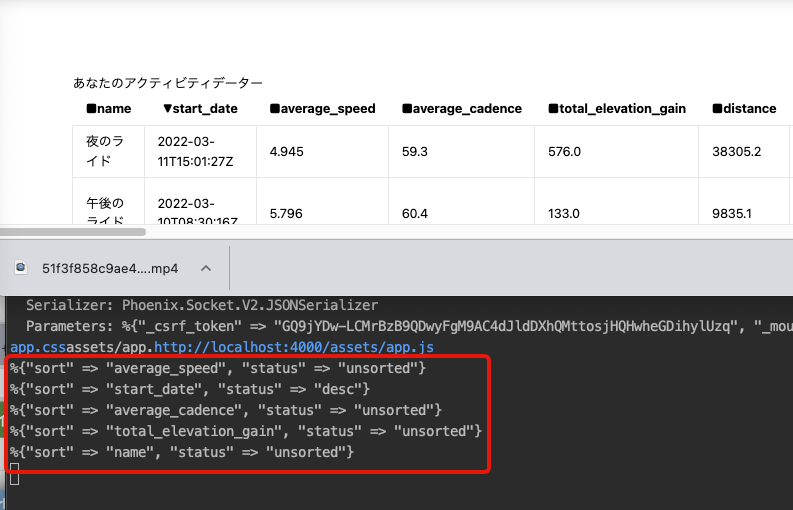Select cell with cadence value 60.4
The width and height of the screenshot is (793, 510).
[x=461, y=201]
